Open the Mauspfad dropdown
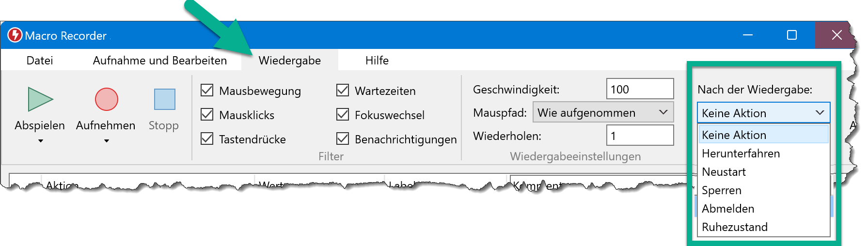The height and width of the screenshot is (246, 868). (603, 112)
